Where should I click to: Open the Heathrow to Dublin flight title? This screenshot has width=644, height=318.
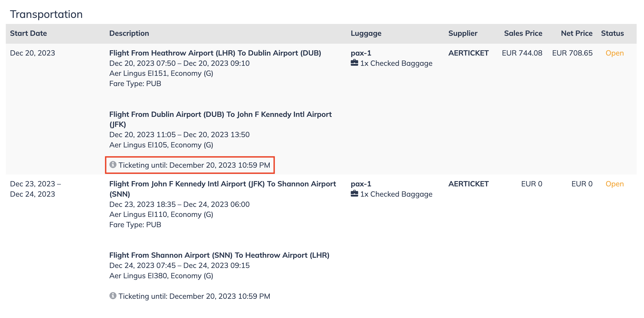tap(215, 53)
